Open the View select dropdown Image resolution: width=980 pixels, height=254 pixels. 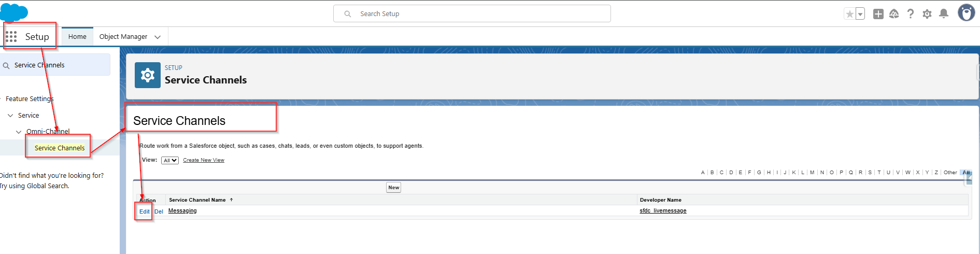click(170, 161)
